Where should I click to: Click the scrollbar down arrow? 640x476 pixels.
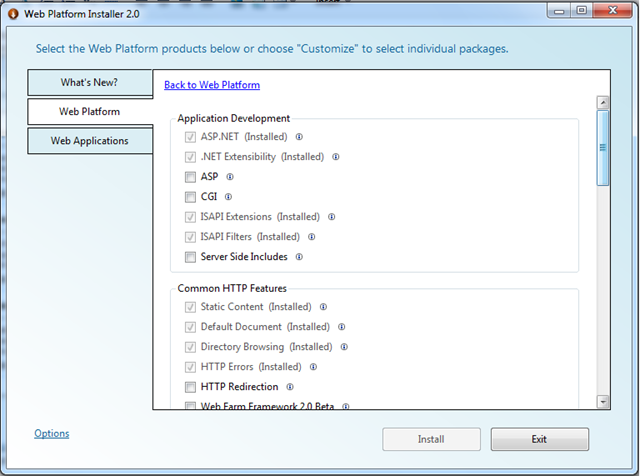pyautogui.click(x=603, y=401)
